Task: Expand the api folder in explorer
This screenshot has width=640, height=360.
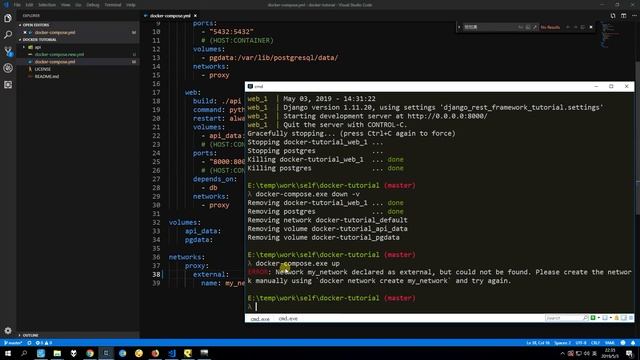Action: point(78,47)
